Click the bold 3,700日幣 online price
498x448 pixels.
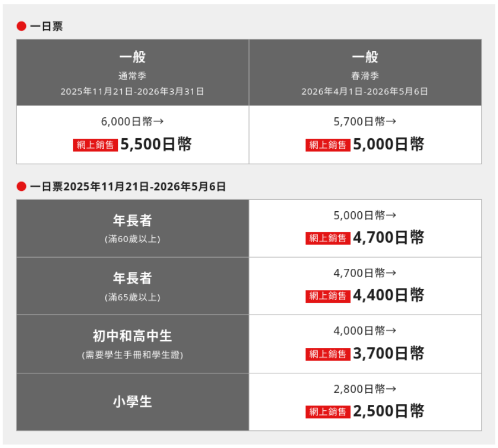[x=388, y=353]
